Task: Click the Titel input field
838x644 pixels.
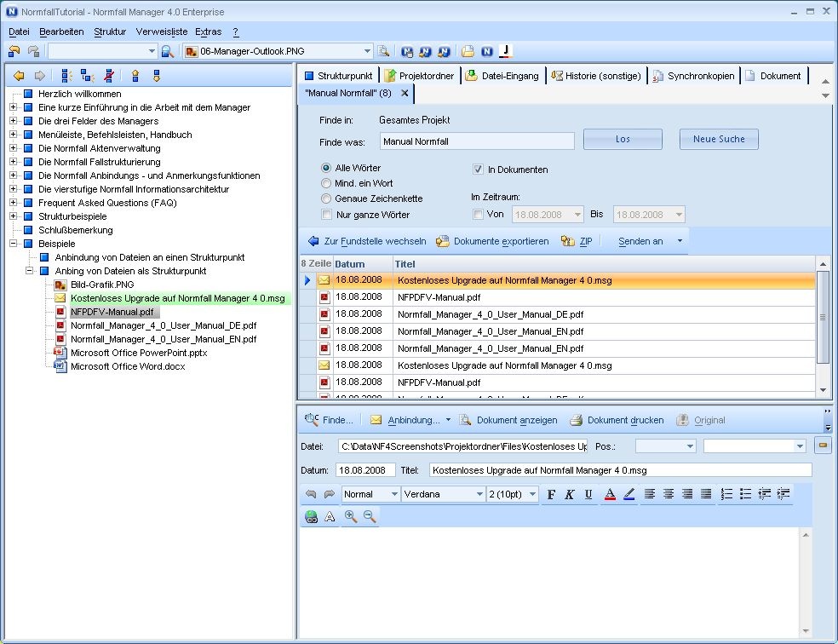Action: point(621,470)
